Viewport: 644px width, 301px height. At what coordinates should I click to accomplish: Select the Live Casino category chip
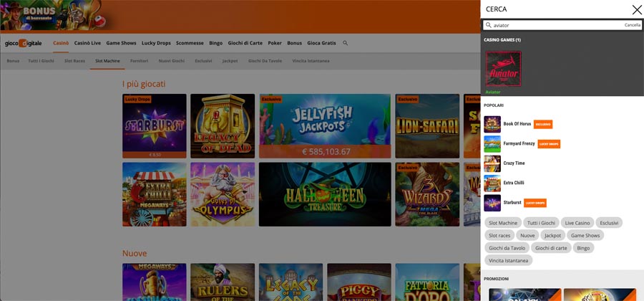(577, 223)
